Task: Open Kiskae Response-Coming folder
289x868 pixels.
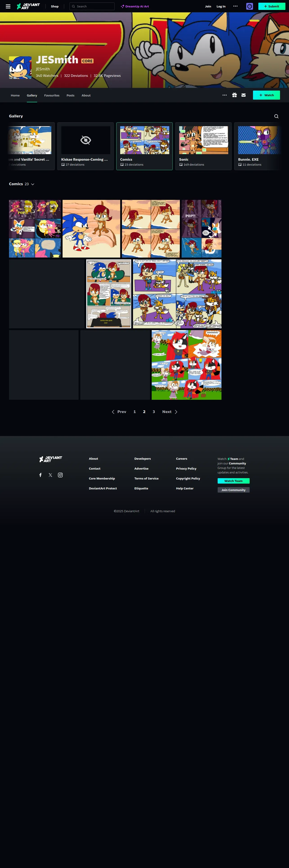Action: (x=86, y=146)
